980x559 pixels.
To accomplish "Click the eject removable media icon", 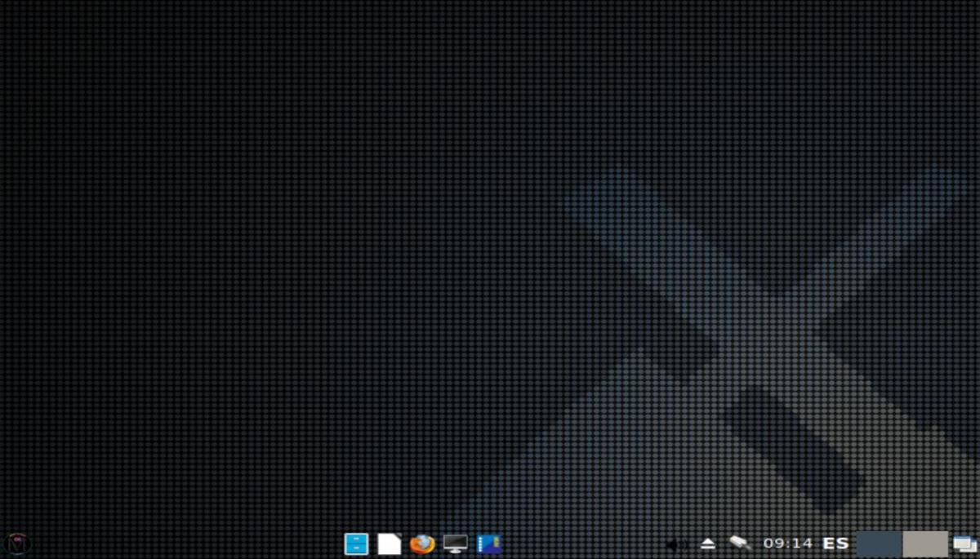I will click(x=708, y=543).
